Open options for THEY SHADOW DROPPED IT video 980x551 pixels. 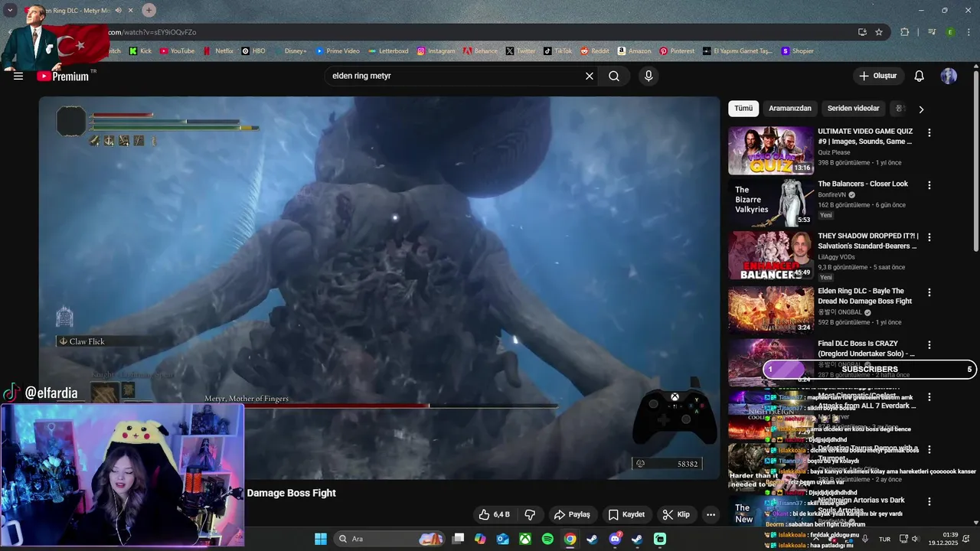929,238
